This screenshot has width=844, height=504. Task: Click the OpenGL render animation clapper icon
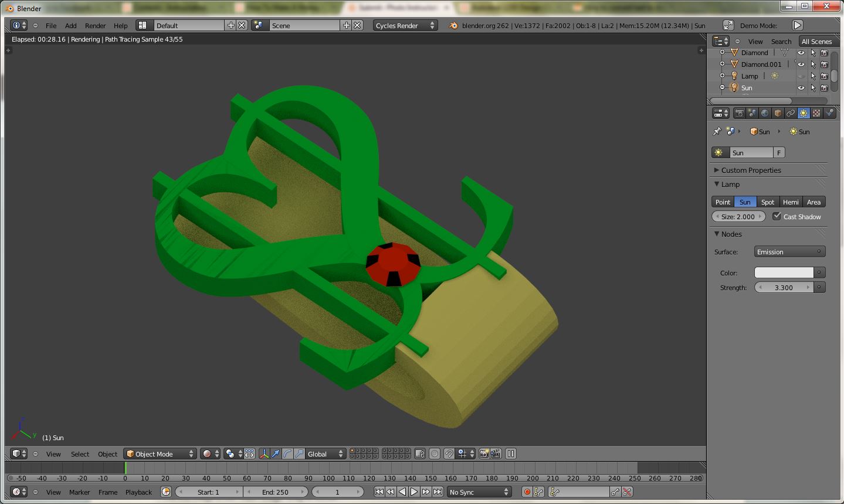click(x=496, y=454)
